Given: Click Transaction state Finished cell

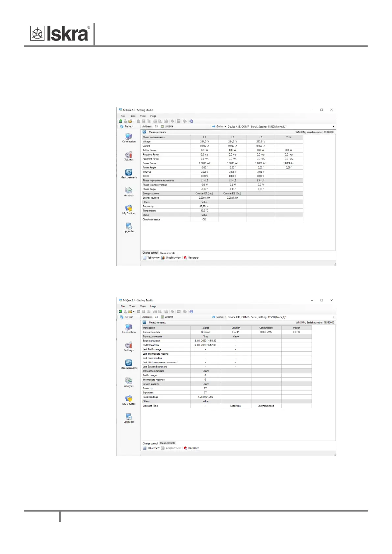Looking at the screenshot, I should (206, 332).
